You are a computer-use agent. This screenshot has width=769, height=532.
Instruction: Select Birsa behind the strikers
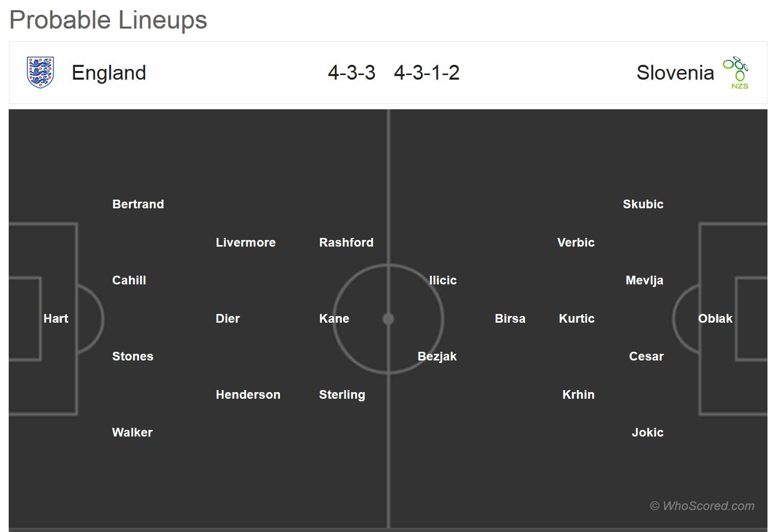click(510, 319)
